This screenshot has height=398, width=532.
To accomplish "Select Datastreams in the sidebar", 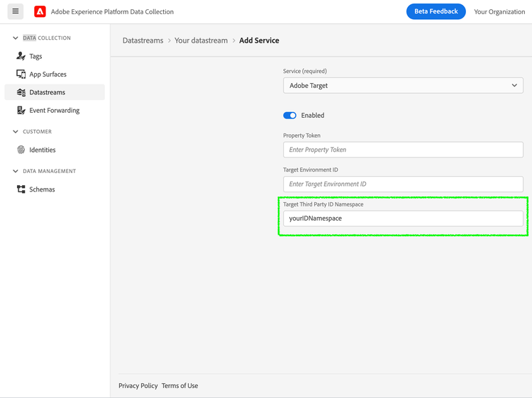I will tap(55, 92).
